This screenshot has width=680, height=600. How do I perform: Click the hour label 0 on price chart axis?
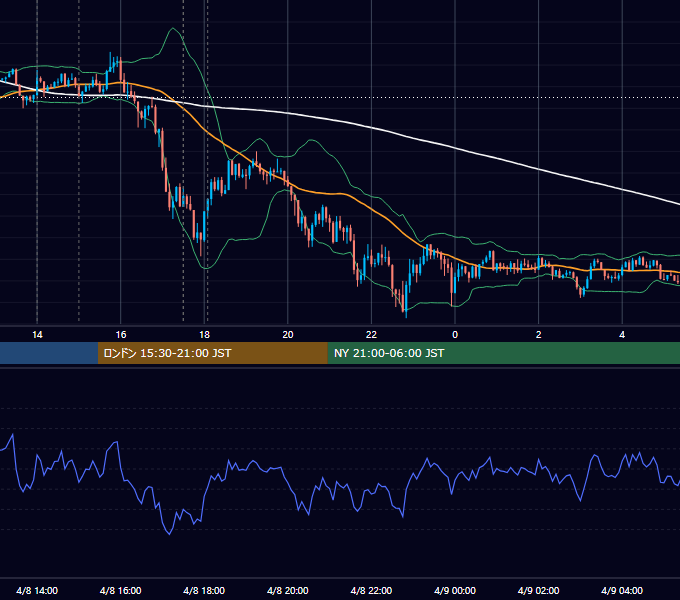(455, 335)
